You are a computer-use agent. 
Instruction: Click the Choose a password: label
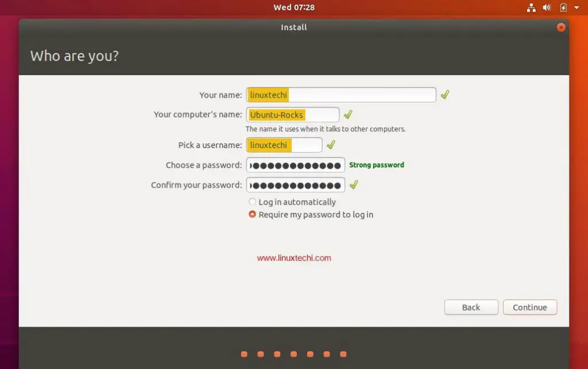click(x=204, y=165)
